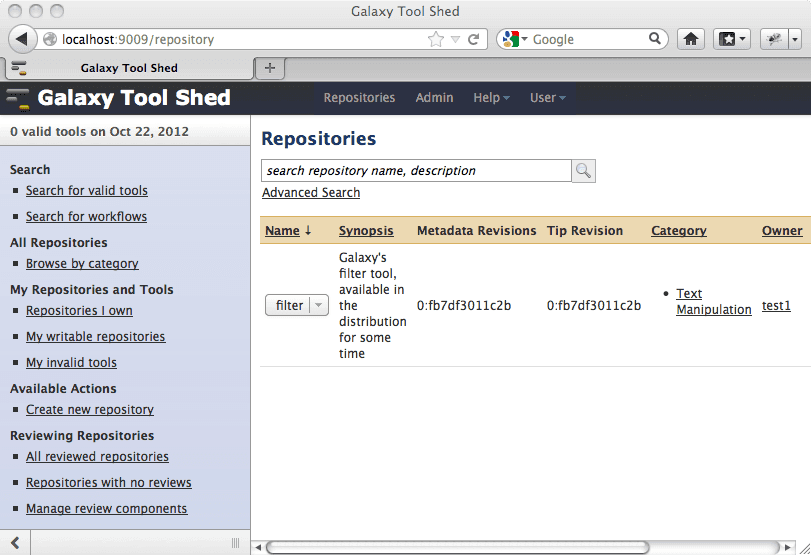Reload the page with the refresh icon
This screenshot has width=811, height=555.
(x=473, y=40)
